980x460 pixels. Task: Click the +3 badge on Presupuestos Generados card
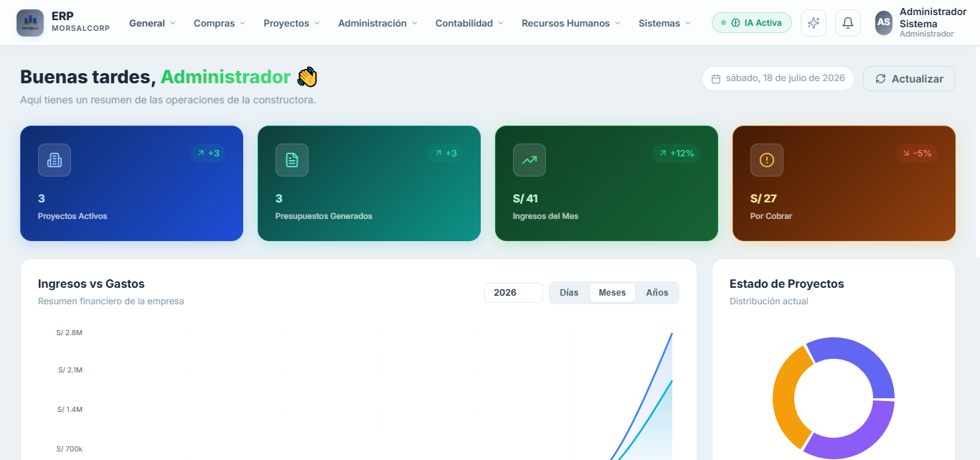(446, 153)
